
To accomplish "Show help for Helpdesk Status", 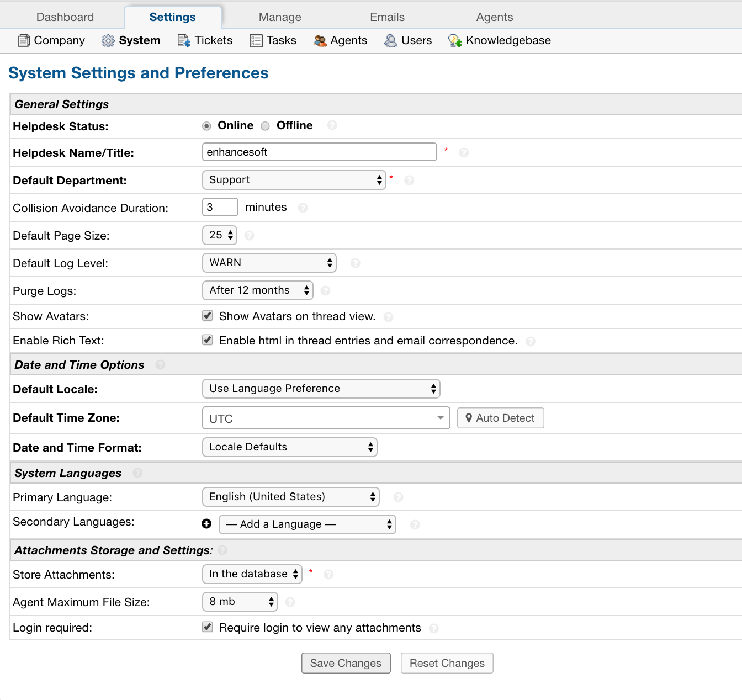I will click(332, 125).
